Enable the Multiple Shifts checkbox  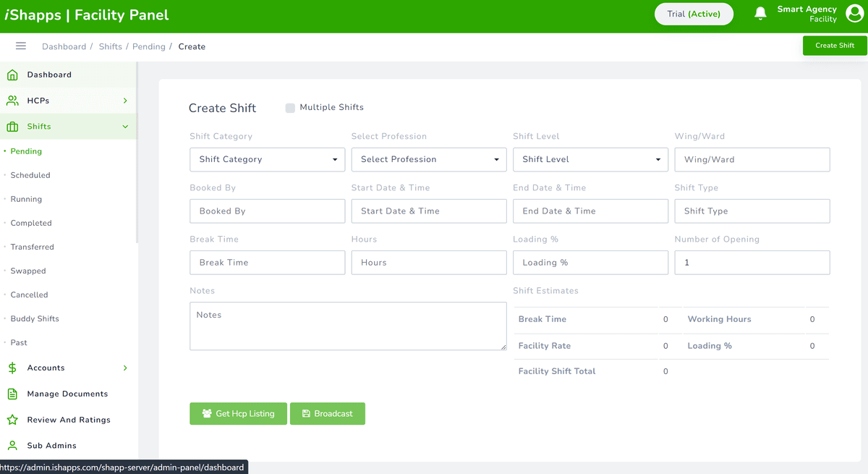290,108
